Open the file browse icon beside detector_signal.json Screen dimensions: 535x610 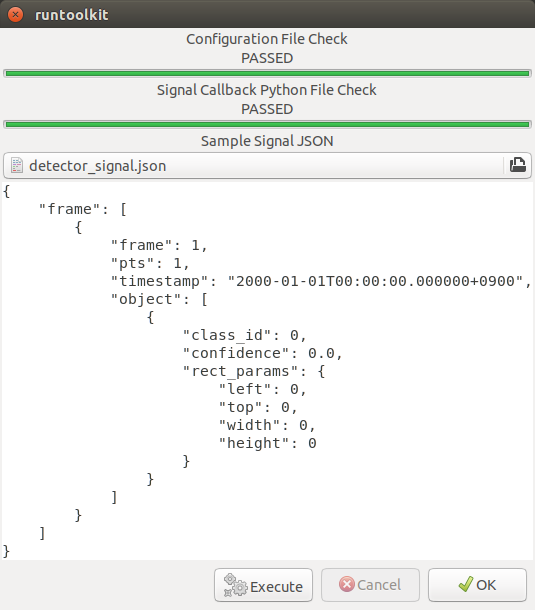(x=518, y=165)
